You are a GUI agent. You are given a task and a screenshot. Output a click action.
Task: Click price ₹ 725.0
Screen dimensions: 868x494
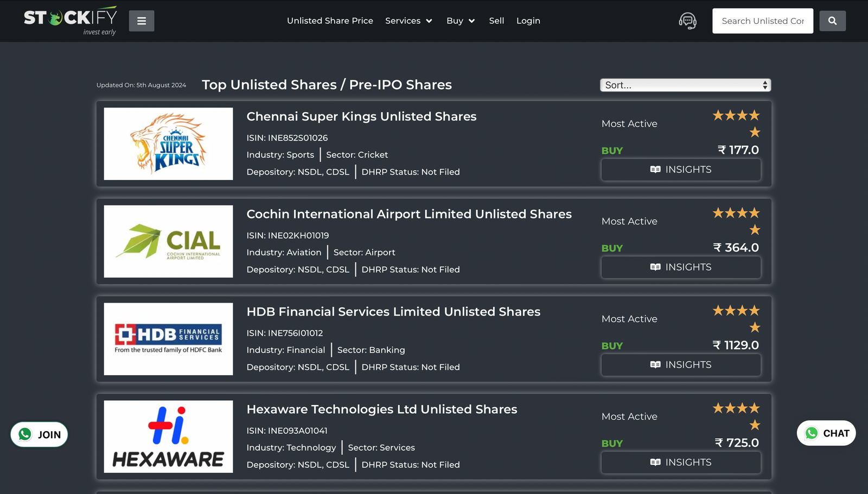pos(737,443)
